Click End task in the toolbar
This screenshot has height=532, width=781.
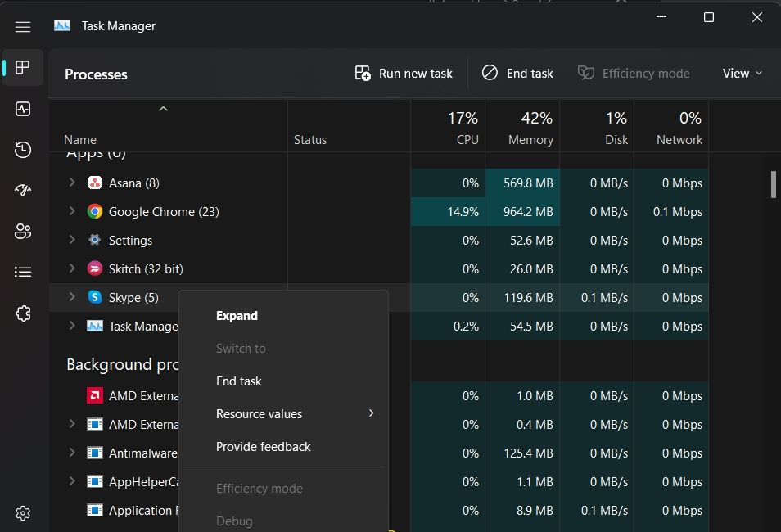coord(517,74)
